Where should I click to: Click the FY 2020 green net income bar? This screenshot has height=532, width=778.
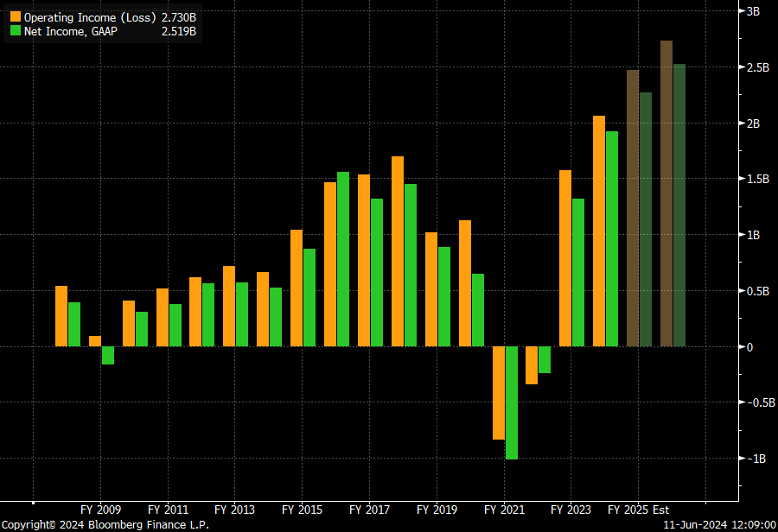[478, 310]
